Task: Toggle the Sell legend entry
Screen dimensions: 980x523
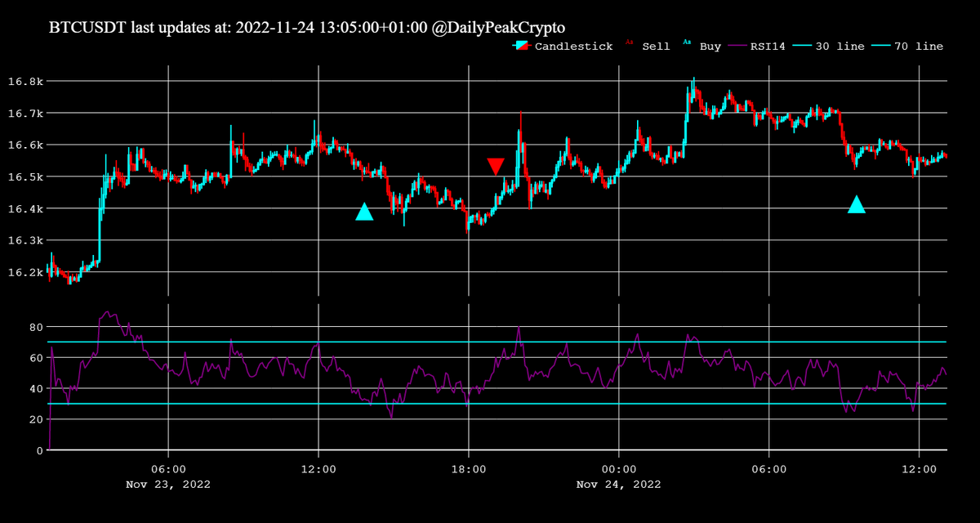Action: [x=648, y=47]
